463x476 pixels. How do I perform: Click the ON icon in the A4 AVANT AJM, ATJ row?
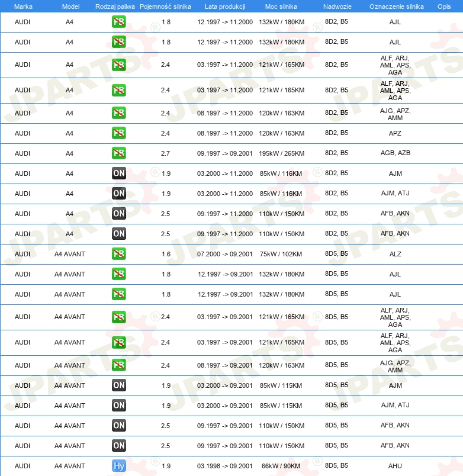click(x=119, y=406)
